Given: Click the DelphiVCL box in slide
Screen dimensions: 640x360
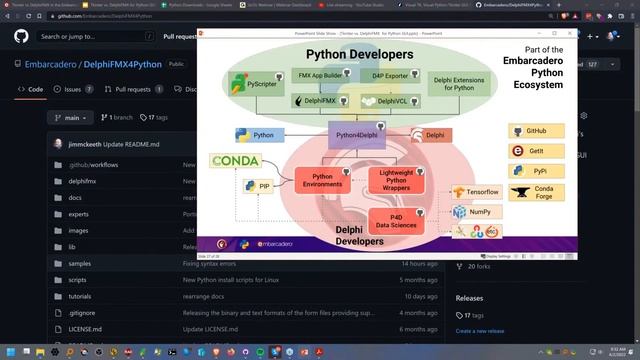Looking at the screenshot, I should coord(391,101).
